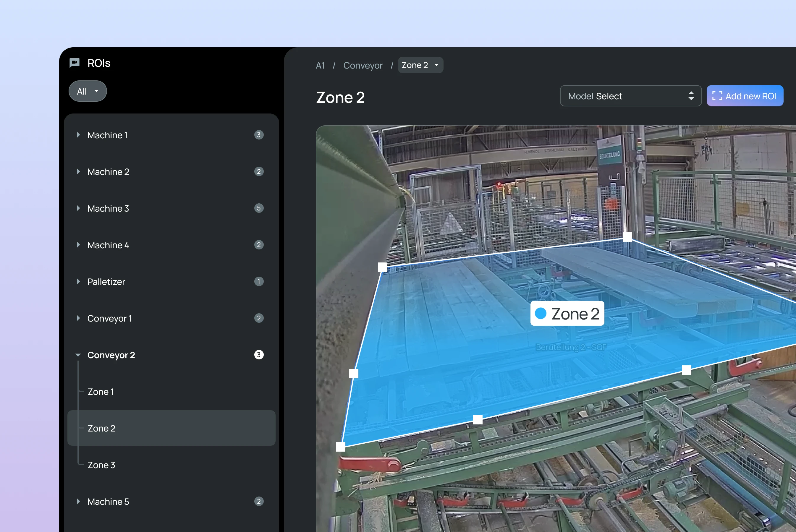
Task: Click the Palletizer count badge
Action: 259,281
